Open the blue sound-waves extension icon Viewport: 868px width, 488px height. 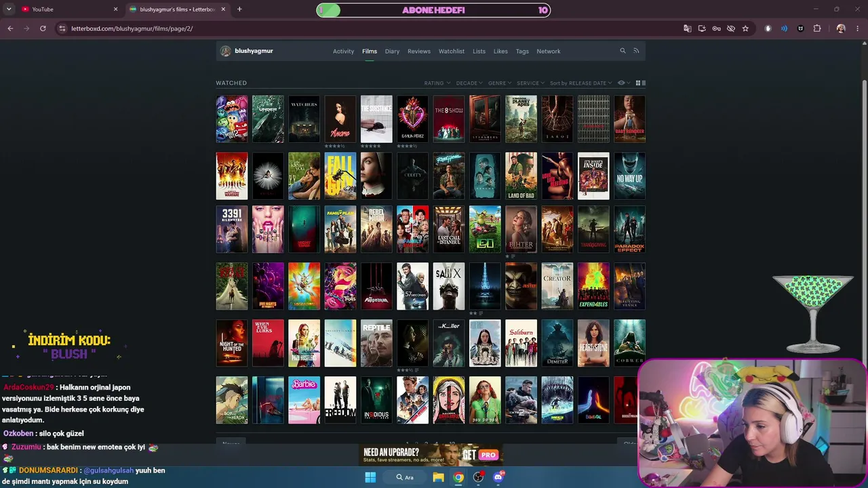tap(784, 28)
